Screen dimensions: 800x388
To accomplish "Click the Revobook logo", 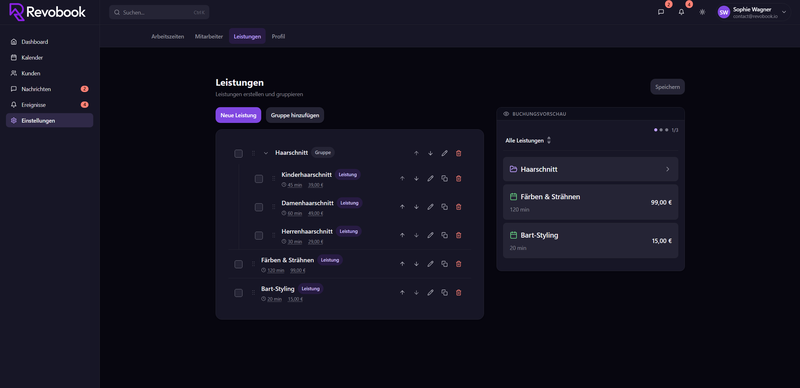I will point(47,12).
